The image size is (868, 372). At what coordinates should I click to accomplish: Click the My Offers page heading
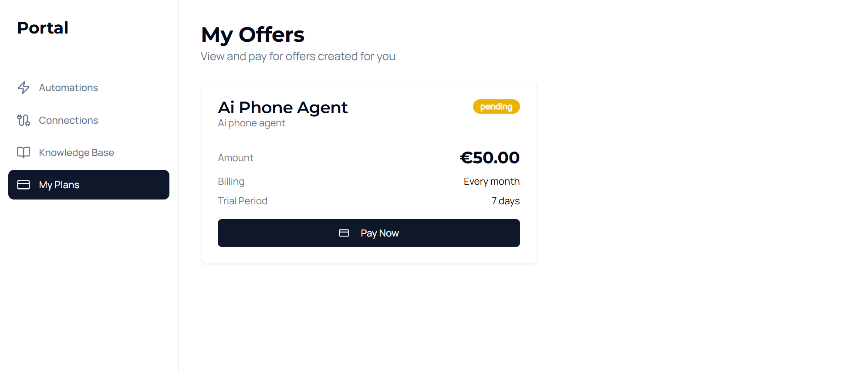[x=253, y=34]
